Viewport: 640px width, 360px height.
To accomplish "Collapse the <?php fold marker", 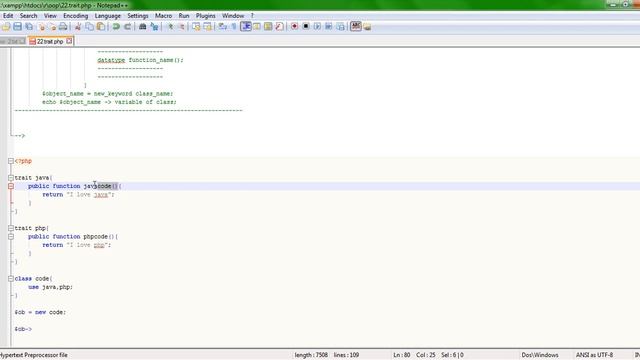I will click(11, 161).
